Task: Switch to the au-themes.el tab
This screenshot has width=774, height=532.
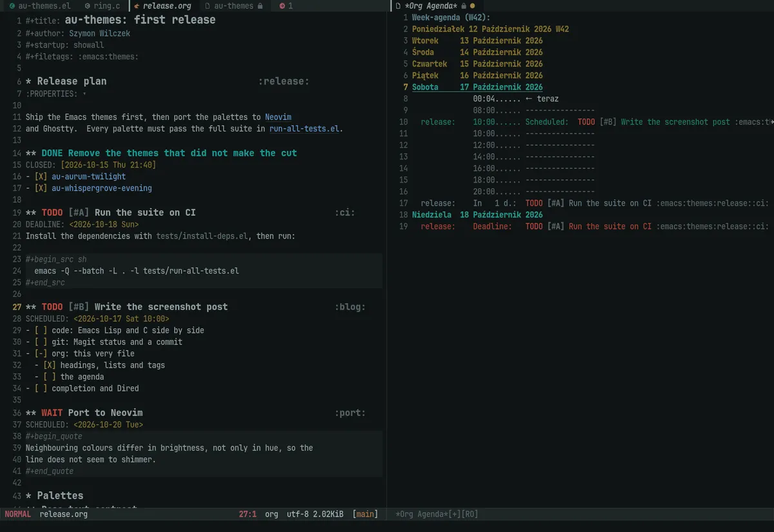Action: (x=45, y=6)
